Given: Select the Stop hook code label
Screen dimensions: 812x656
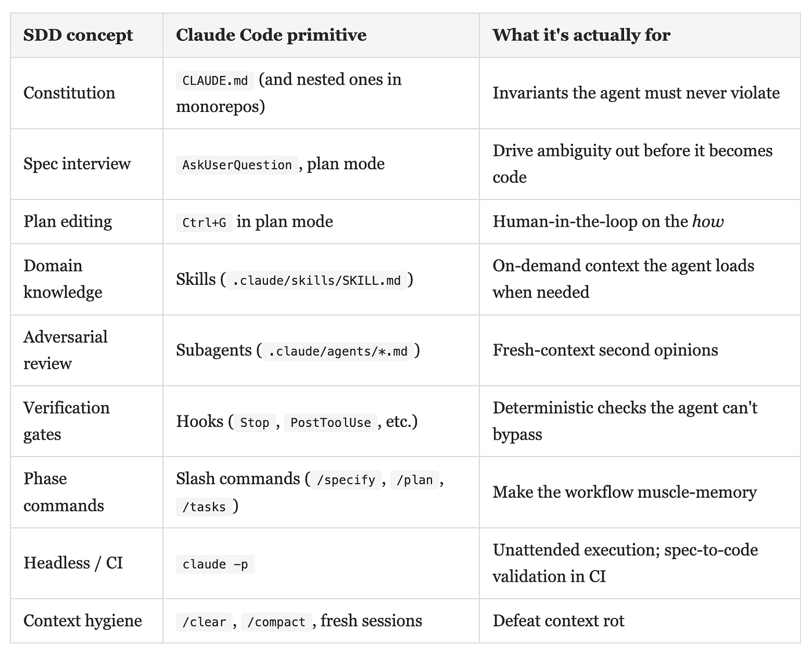Looking at the screenshot, I should point(255,422).
